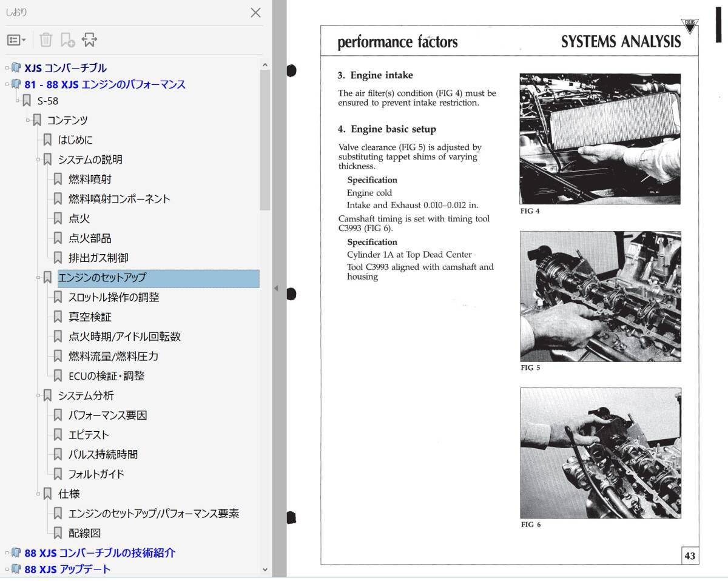Open the XJS コンバーチブル bookmark label
Image resolution: width=728 pixels, height=581 pixels.
pos(66,68)
